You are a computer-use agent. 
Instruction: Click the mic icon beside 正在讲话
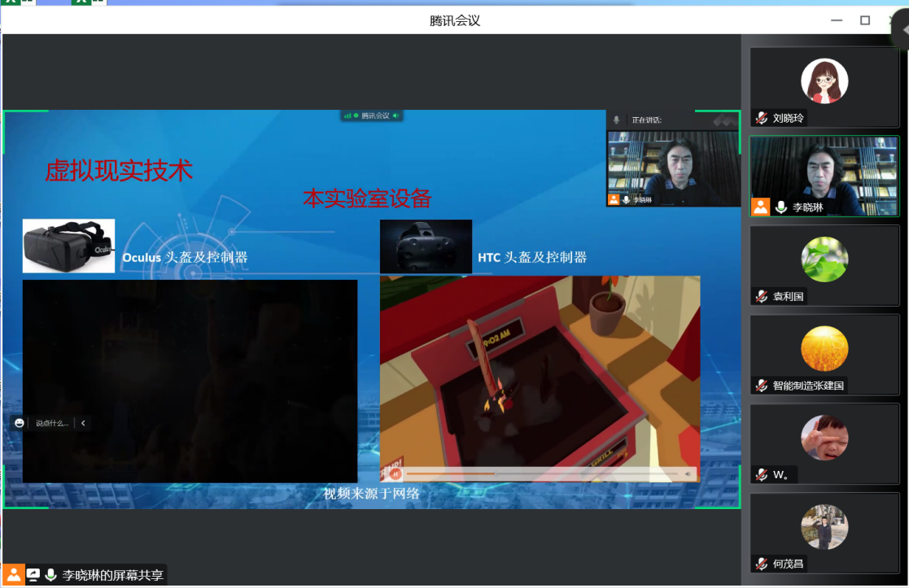coord(616,120)
